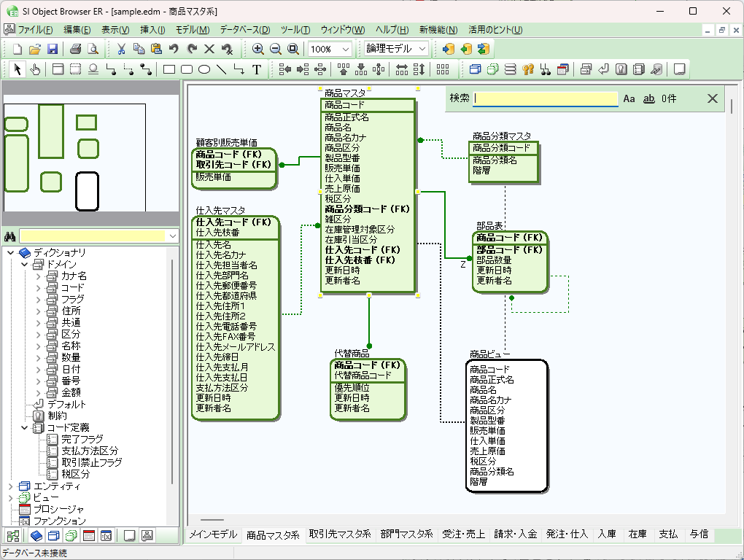Click the database synchronize icon
Viewport: 744px width, 560px height.
click(484, 49)
